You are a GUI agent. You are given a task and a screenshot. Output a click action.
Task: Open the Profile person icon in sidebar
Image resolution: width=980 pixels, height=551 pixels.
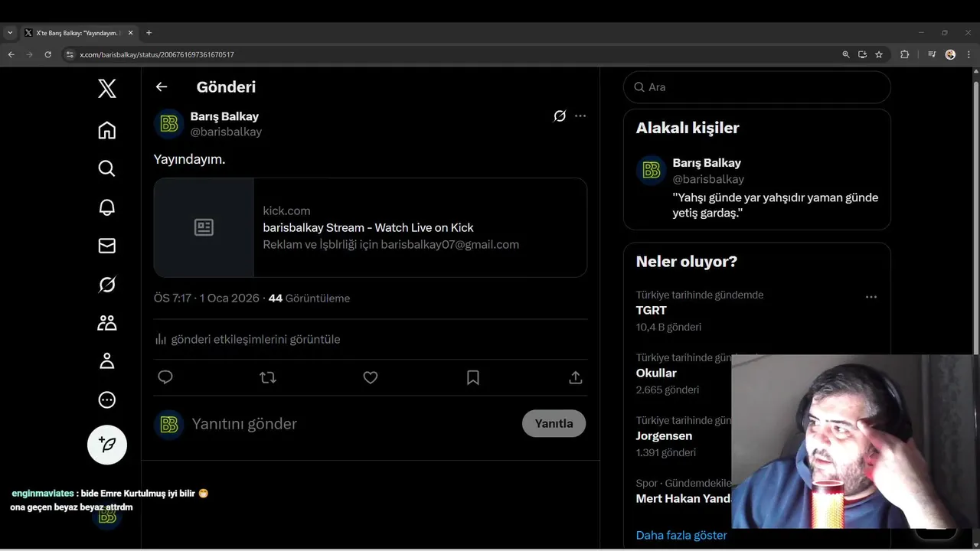107,361
